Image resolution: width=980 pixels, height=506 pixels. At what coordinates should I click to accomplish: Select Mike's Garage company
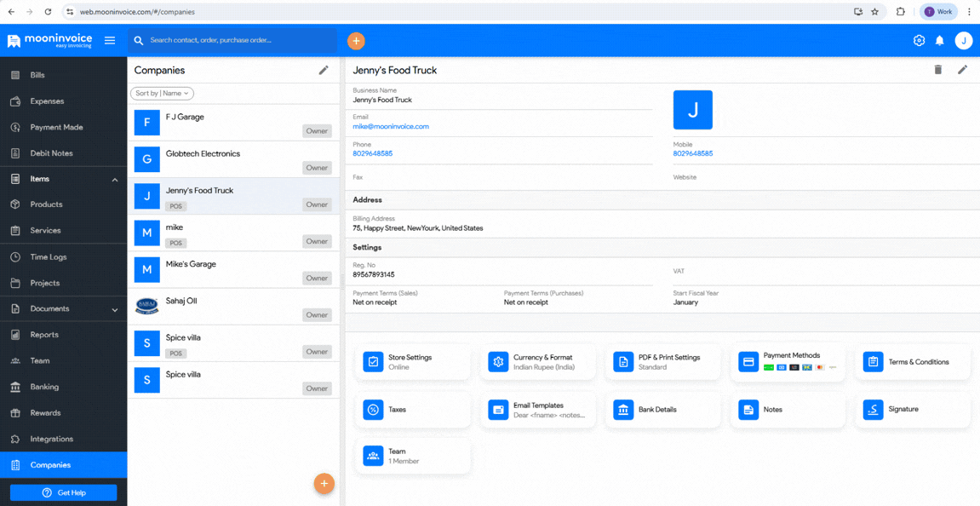(x=234, y=270)
